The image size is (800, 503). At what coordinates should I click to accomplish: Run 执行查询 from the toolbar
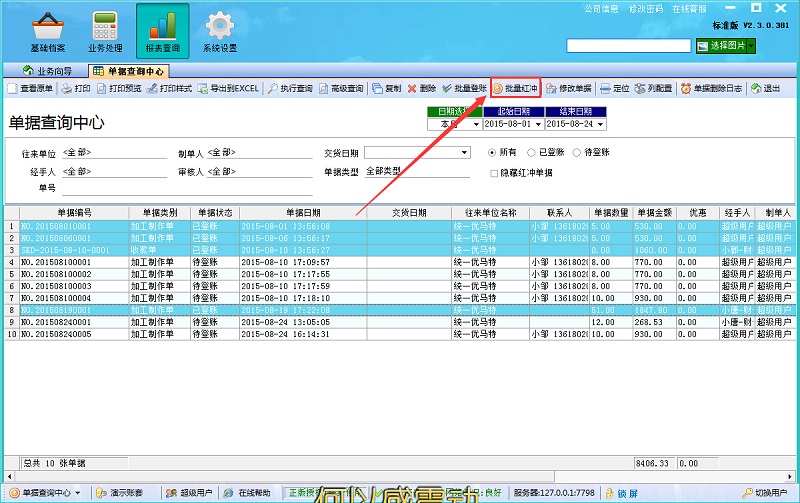click(x=289, y=88)
